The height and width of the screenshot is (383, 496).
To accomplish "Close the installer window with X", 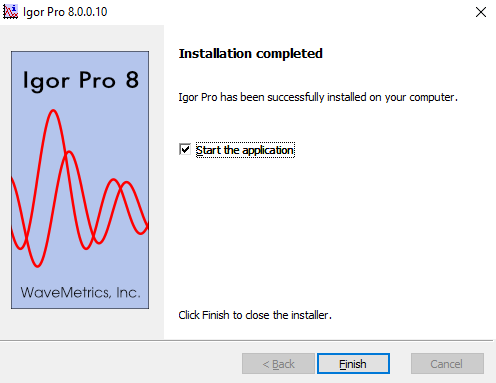I will tap(481, 12).
